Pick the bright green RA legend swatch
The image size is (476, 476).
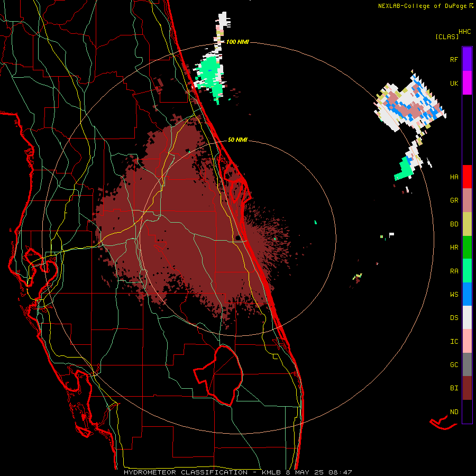[x=467, y=271]
